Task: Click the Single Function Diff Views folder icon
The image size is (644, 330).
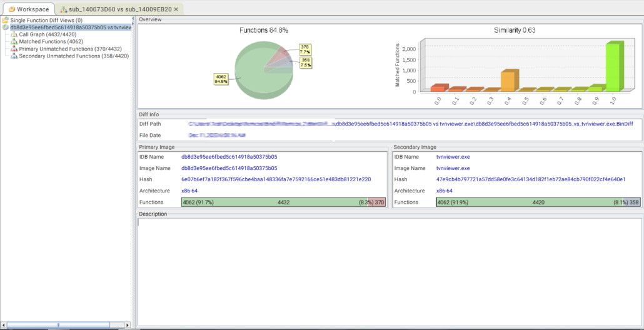Action: click(6, 21)
